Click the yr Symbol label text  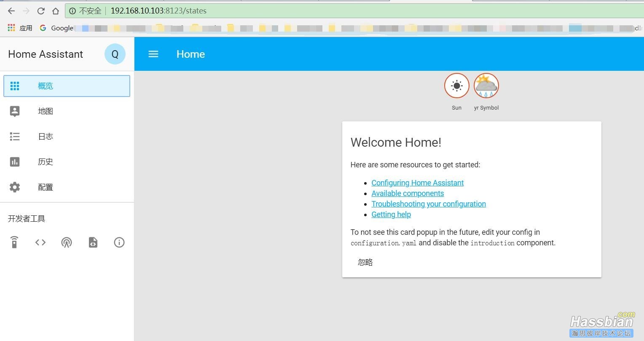(x=486, y=108)
